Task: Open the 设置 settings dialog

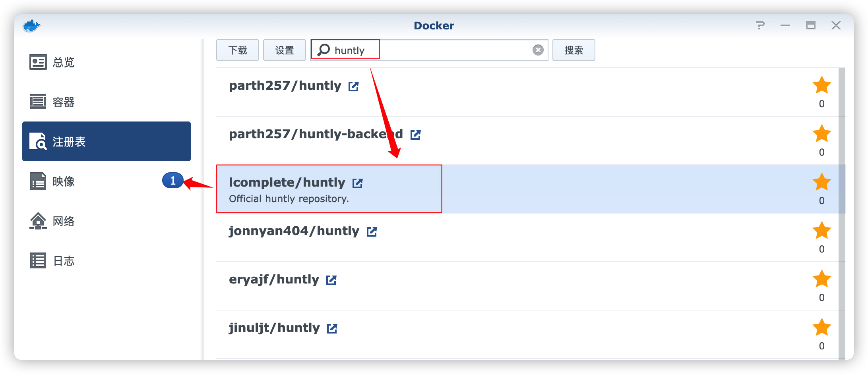Action: [x=284, y=50]
